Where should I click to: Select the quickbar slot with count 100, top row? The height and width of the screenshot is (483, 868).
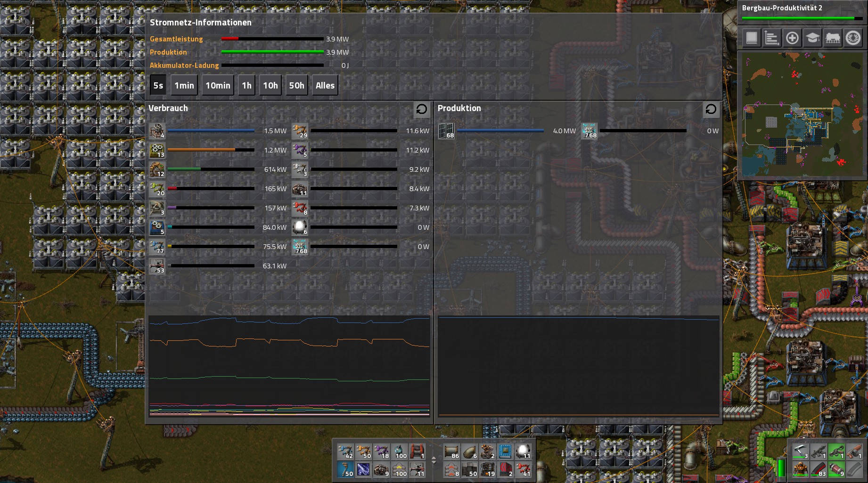399,451
